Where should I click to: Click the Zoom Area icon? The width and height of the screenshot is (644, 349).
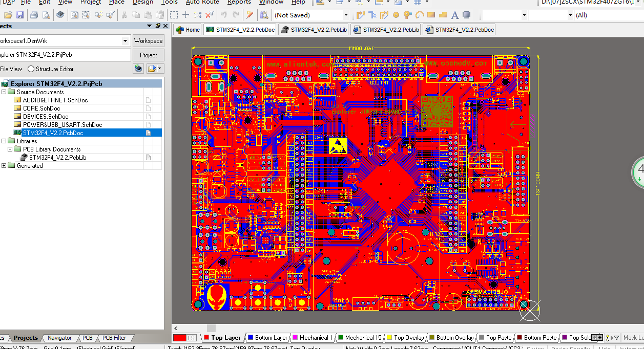coord(86,15)
